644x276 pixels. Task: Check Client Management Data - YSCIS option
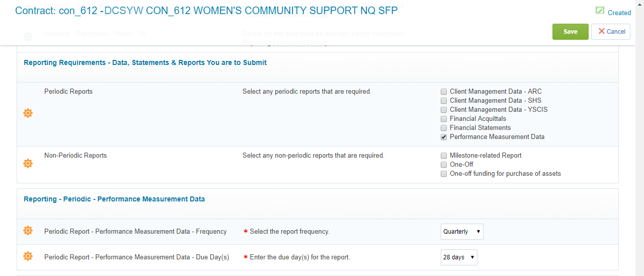(444, 110)
